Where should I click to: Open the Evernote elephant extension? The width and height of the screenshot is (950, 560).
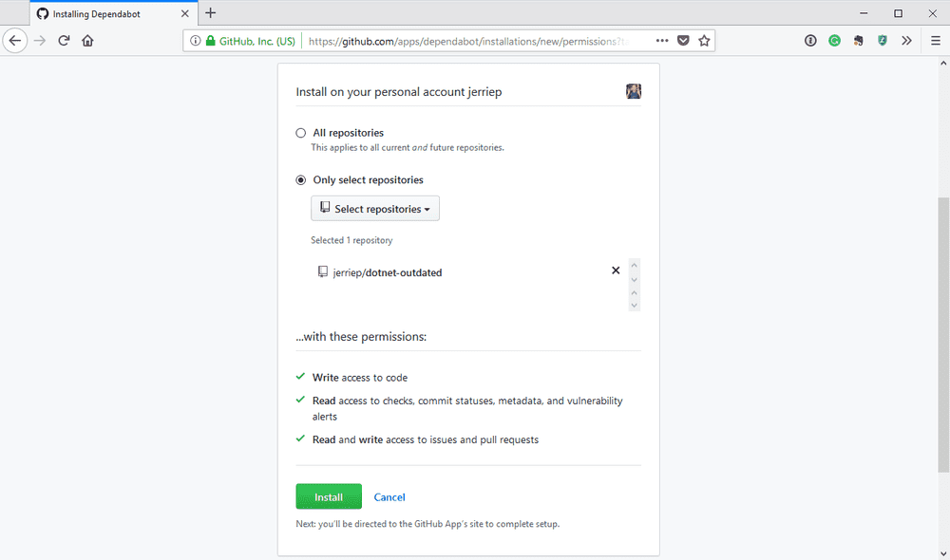pyautogui.click(x=859, y=41)
